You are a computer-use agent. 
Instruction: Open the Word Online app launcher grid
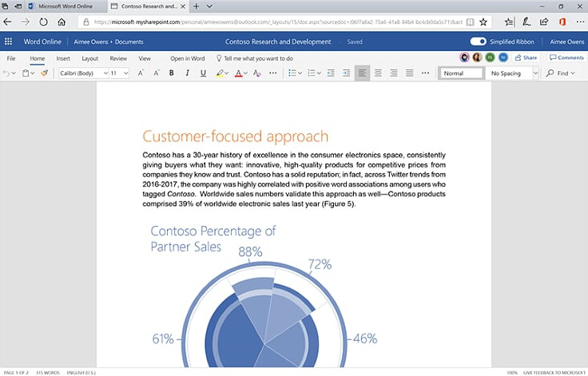[9, 42]
